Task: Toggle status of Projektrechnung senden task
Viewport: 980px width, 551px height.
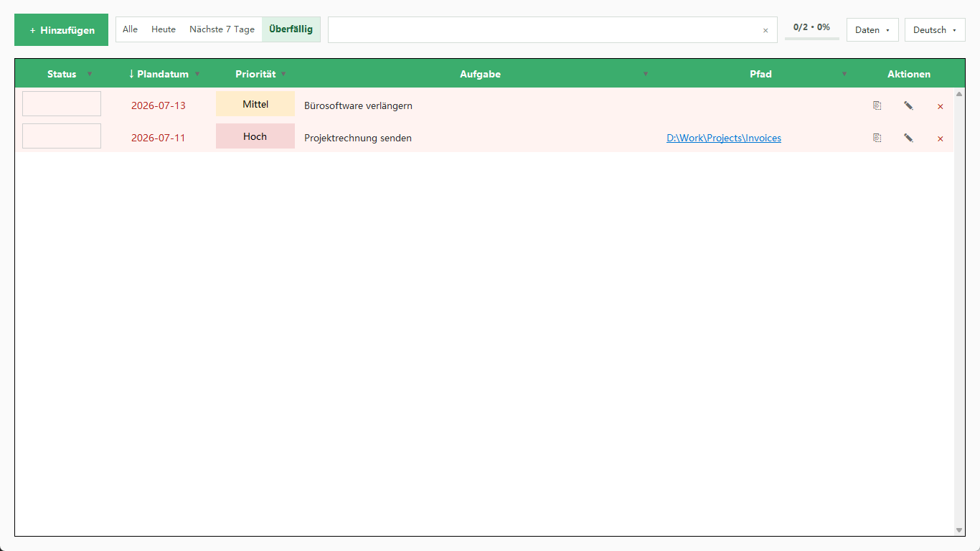Action: [x=62, y=136]
